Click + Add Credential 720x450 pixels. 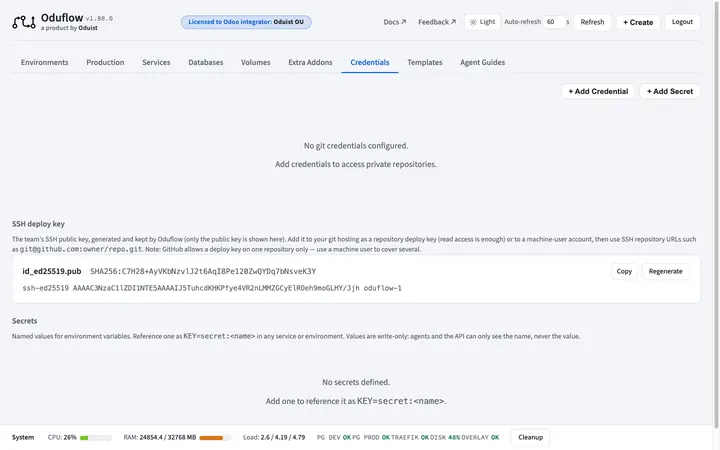click(x=598, y=91)
